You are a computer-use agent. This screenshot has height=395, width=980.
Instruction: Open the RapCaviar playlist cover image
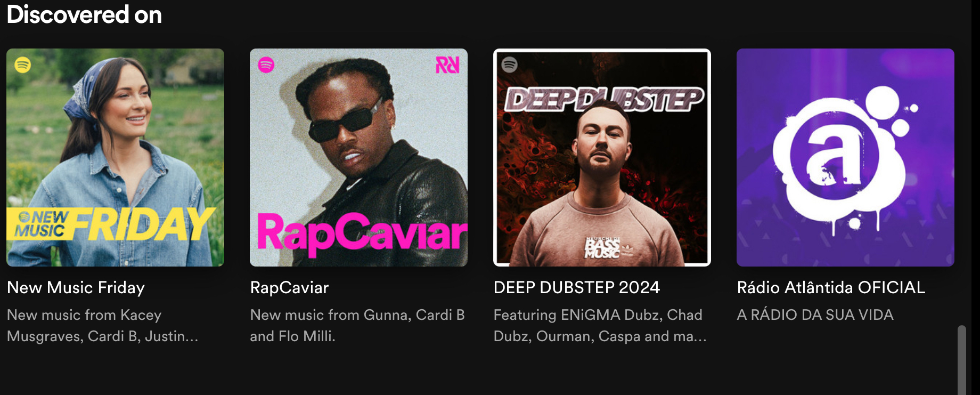click(358, 157)
